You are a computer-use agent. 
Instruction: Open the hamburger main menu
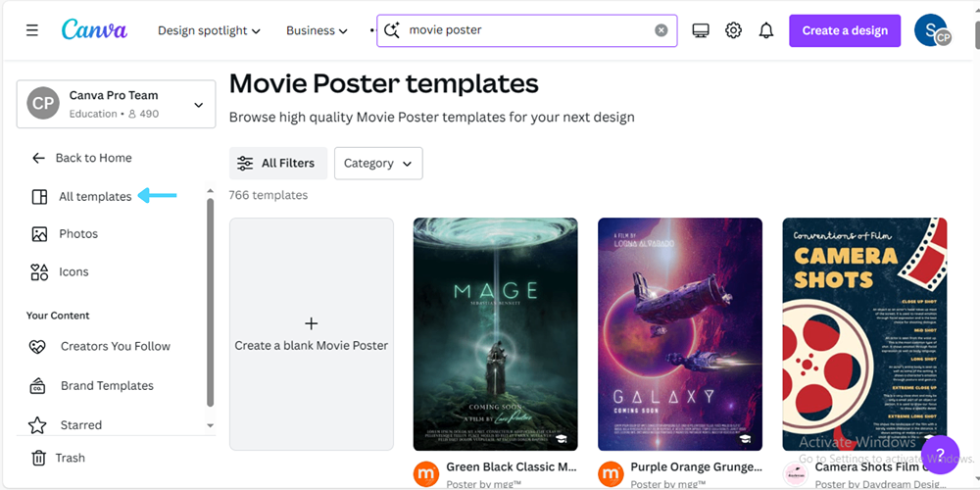(x=32, y=30)
